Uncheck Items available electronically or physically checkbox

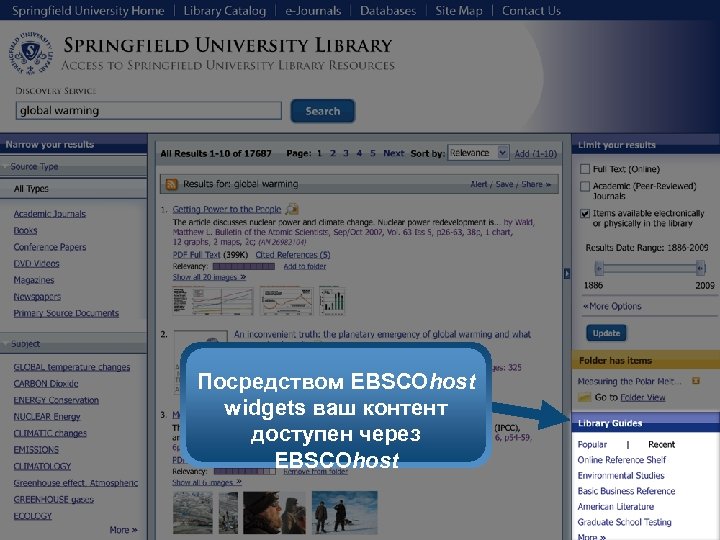[x=585, y=214]
